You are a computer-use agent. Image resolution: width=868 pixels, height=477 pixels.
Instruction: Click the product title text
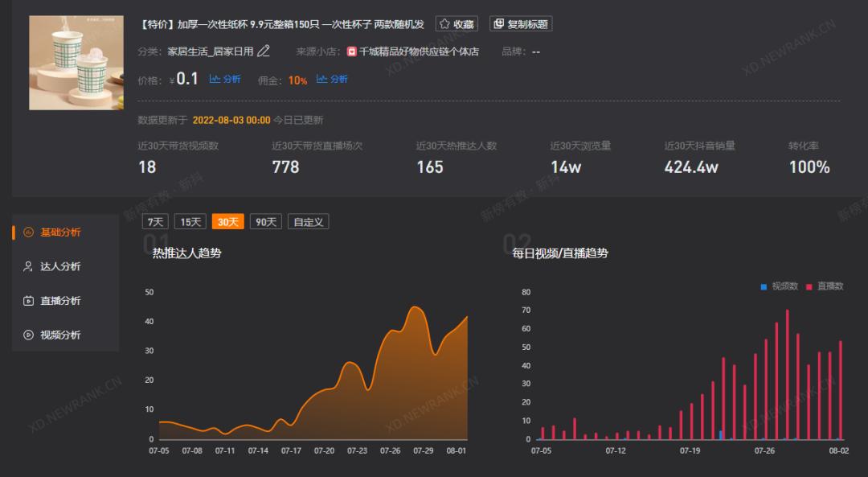[x=281, y=24]
